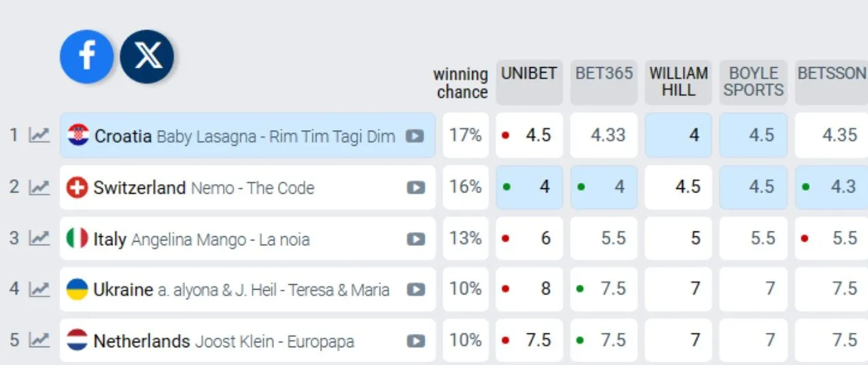Play Italy's La noia video icon
This screenshot has width=868, height=365.
point(415,239)
